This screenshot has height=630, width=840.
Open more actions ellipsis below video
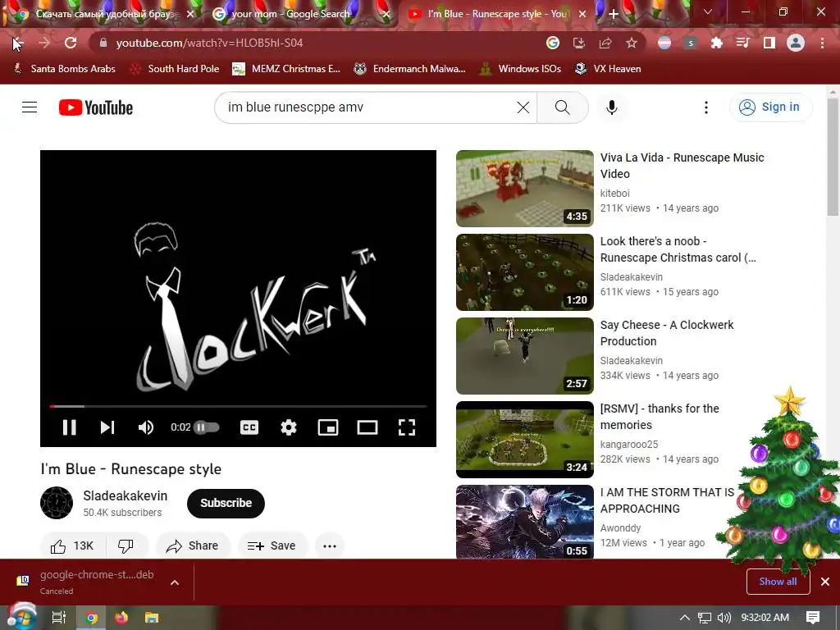330,546
